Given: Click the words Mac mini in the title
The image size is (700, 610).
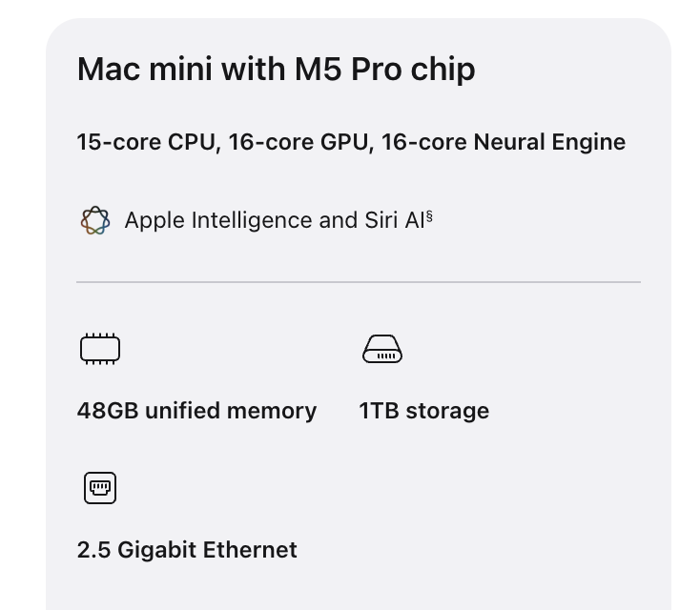Looking at the screenshot, I should tap(145, 70).
